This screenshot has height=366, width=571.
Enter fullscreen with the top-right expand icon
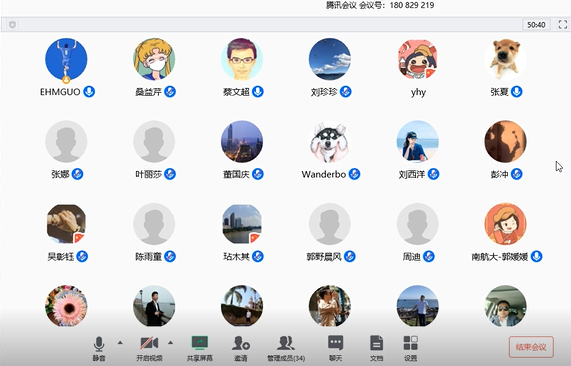point(563,24)
